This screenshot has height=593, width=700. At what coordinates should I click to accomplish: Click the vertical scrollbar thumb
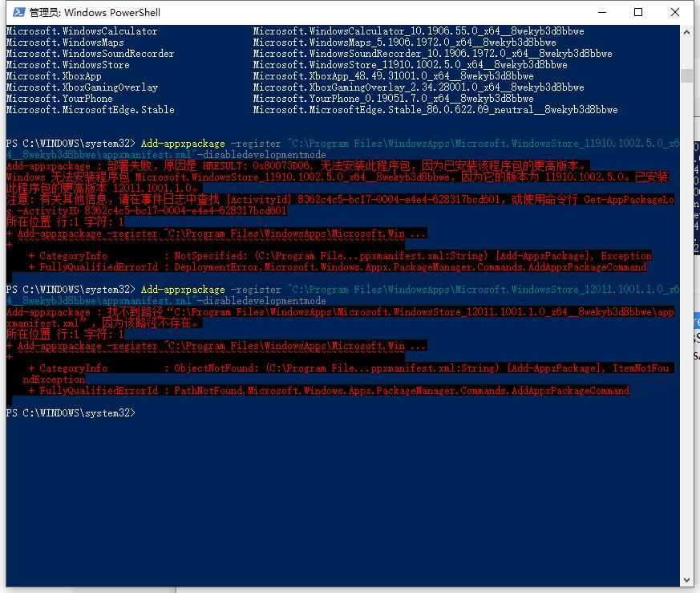coord(686,75)
